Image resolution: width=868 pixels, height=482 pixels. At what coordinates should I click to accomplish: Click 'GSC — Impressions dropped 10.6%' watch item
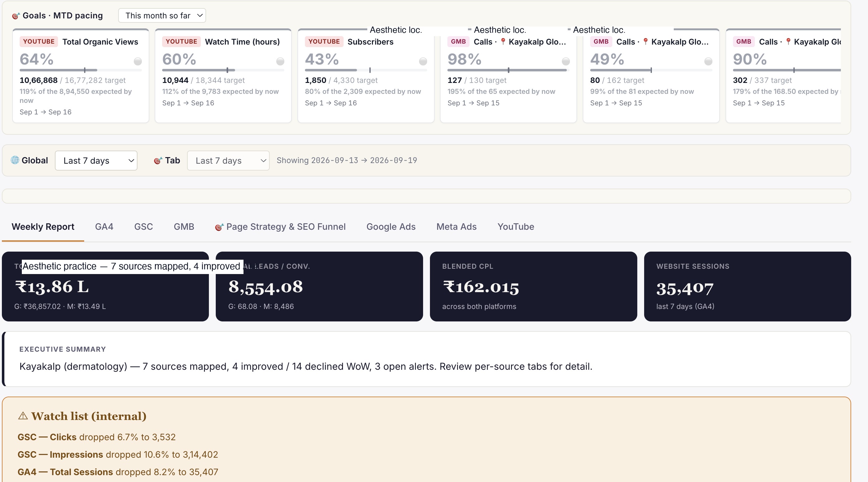[118, 455]
